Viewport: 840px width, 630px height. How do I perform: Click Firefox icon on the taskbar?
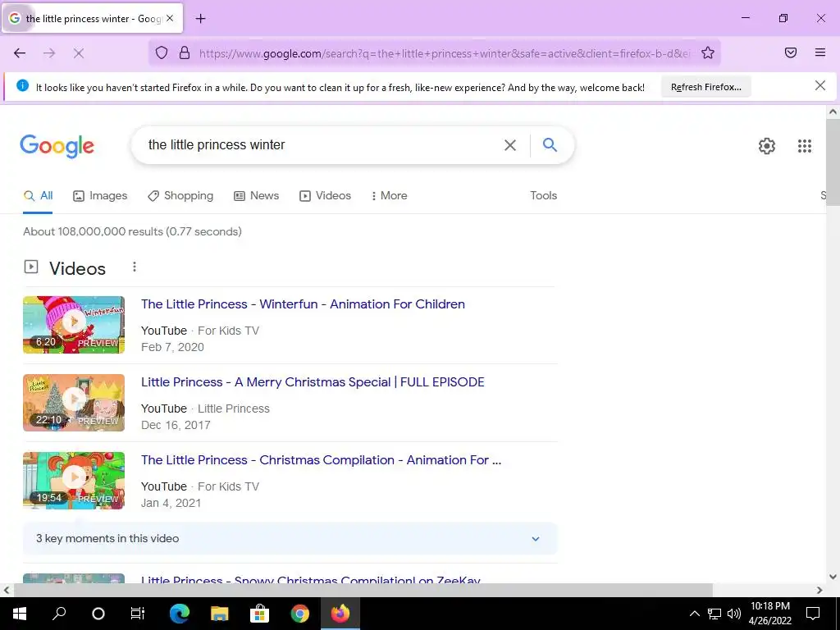[x=340, y=614]
